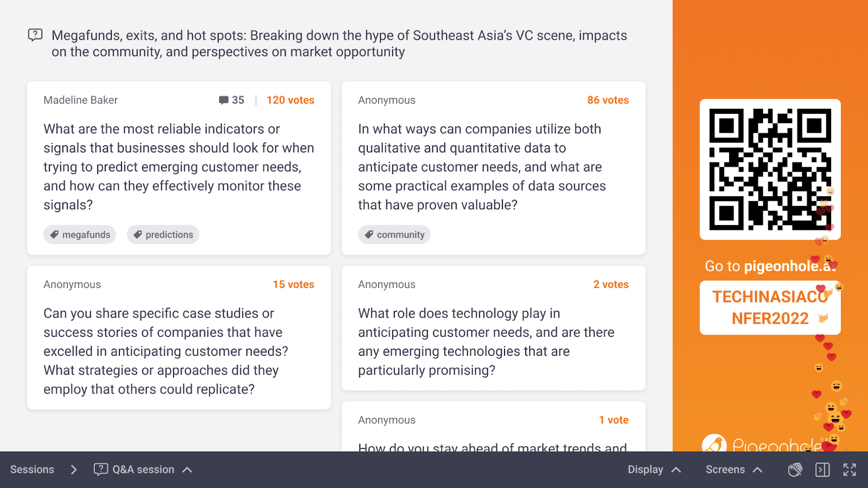Click the QR code image

pyautogui.click(x=770, y=169)
